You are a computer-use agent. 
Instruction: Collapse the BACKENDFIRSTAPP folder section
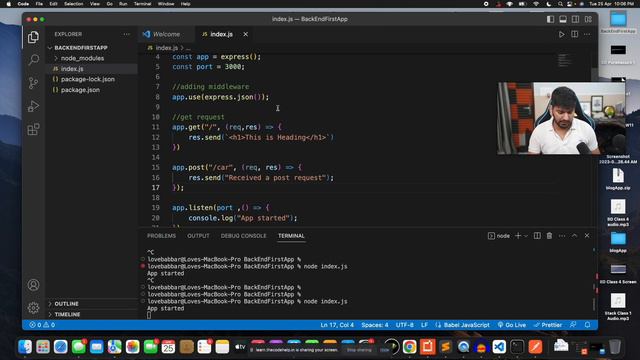coord(81,48)
